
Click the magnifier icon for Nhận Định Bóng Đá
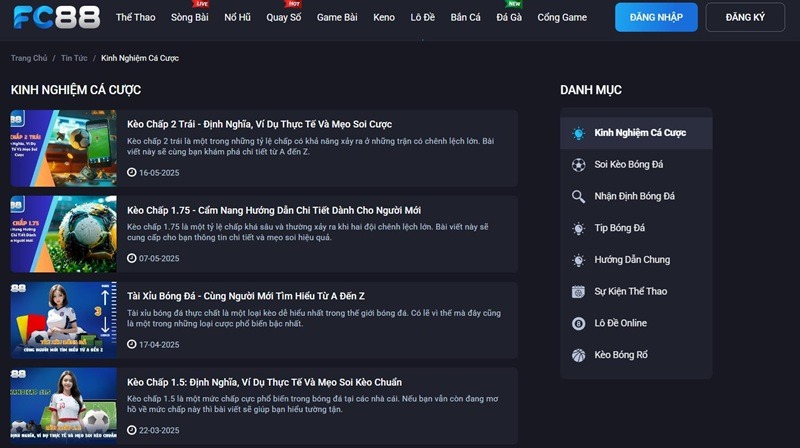(578, 197)
